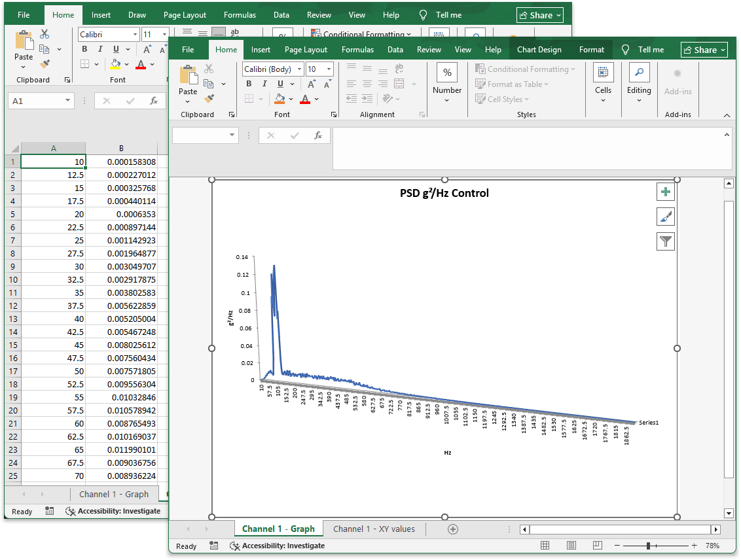Open the Chart Design ribbon tab
The width and height of the screenshot is (741, 560).
[539, 50]
